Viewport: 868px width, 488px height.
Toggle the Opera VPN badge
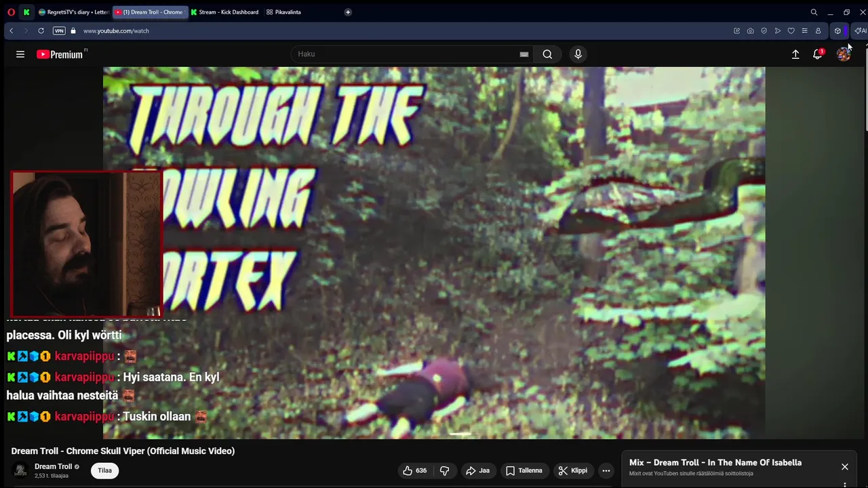click(x=59, y=30)
